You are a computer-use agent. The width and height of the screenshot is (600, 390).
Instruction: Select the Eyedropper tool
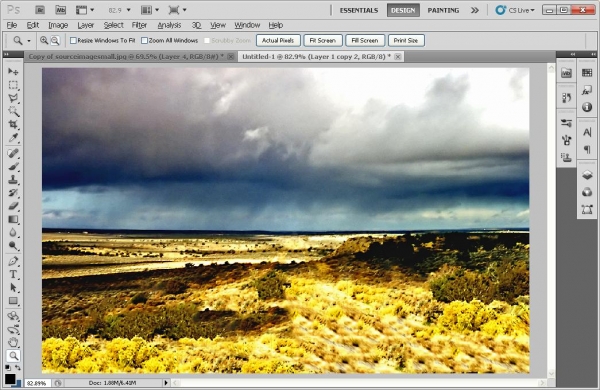[x=13, y=138]
